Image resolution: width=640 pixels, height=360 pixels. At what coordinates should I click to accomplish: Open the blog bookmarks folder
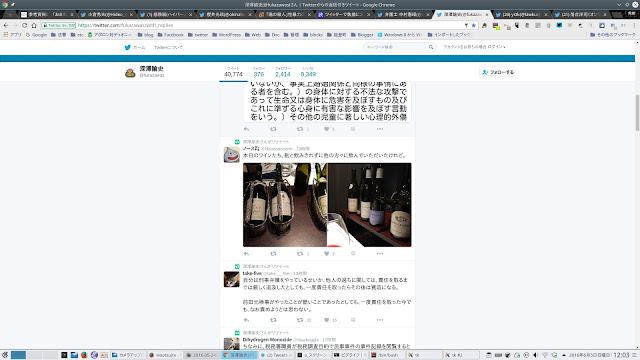tap(146, 35)
